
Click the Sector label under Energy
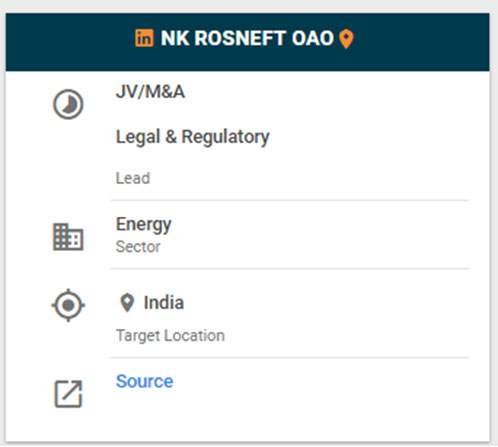138,247
